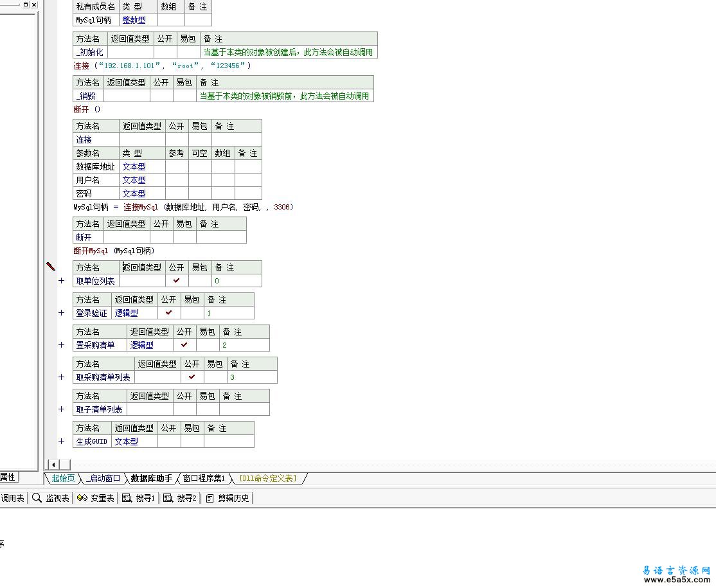Select the 整数型 type cell of MySql句柄
This screenshot has height=588, width=716.
tap(138, 20)
